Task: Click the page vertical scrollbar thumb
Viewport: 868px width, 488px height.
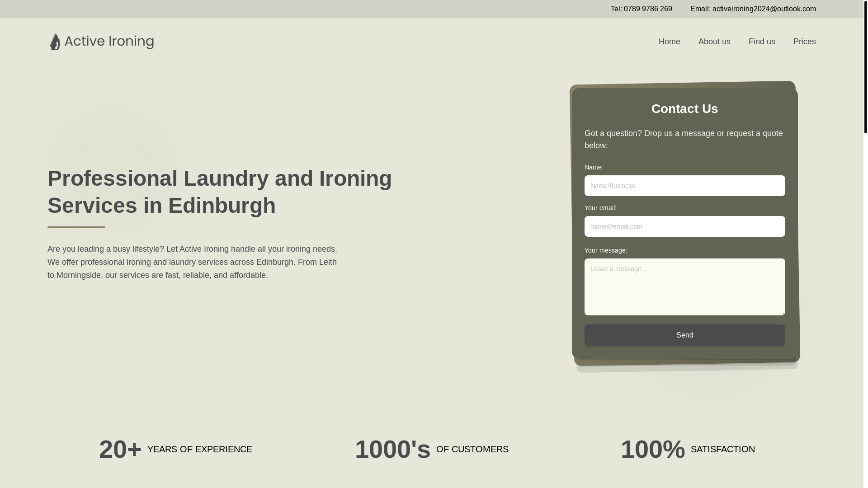Action: pos(865,67)
